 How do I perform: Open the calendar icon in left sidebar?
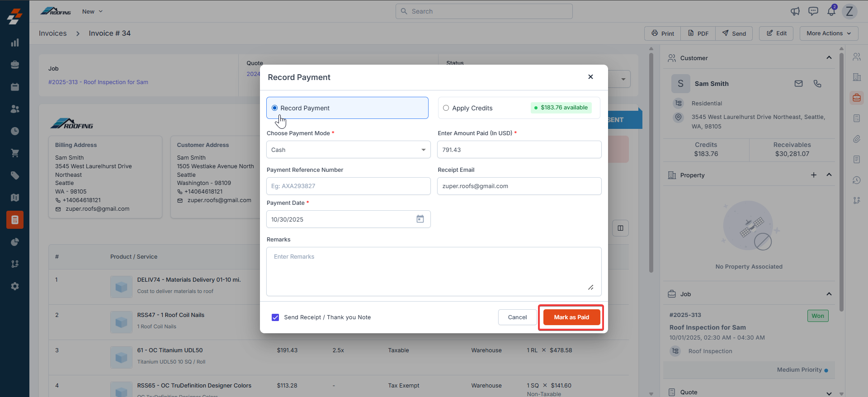[15, 87]
